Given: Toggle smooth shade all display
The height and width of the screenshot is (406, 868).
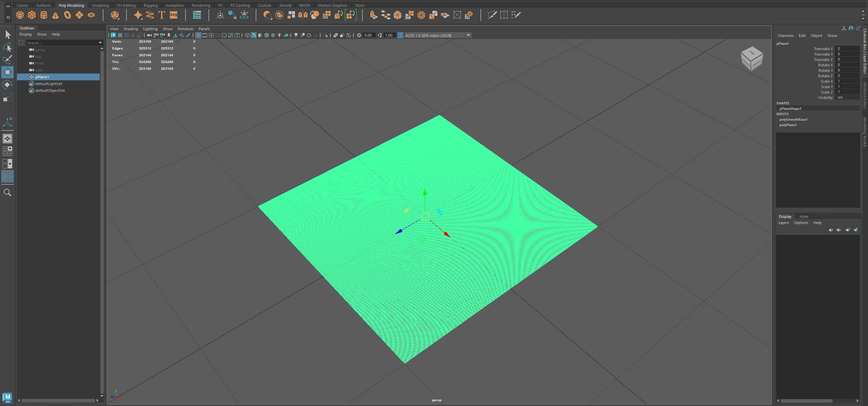Looking at the screenshot, I should (254, 35).
